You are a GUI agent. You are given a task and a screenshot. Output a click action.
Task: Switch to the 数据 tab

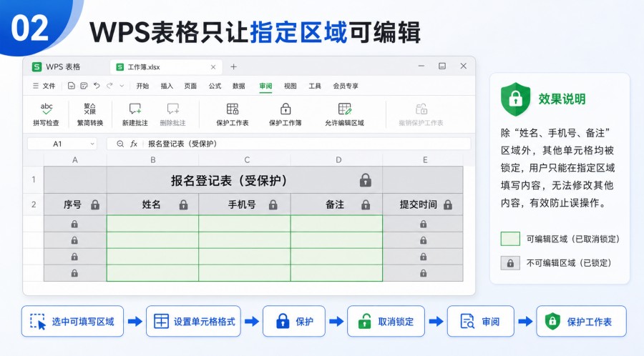pos(238,86)
